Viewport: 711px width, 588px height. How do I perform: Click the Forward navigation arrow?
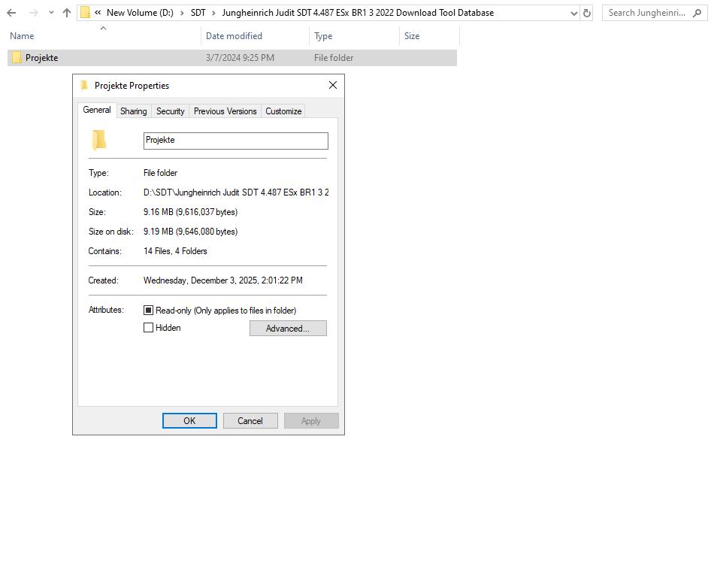pyautogui.click(x=34, y=13)
